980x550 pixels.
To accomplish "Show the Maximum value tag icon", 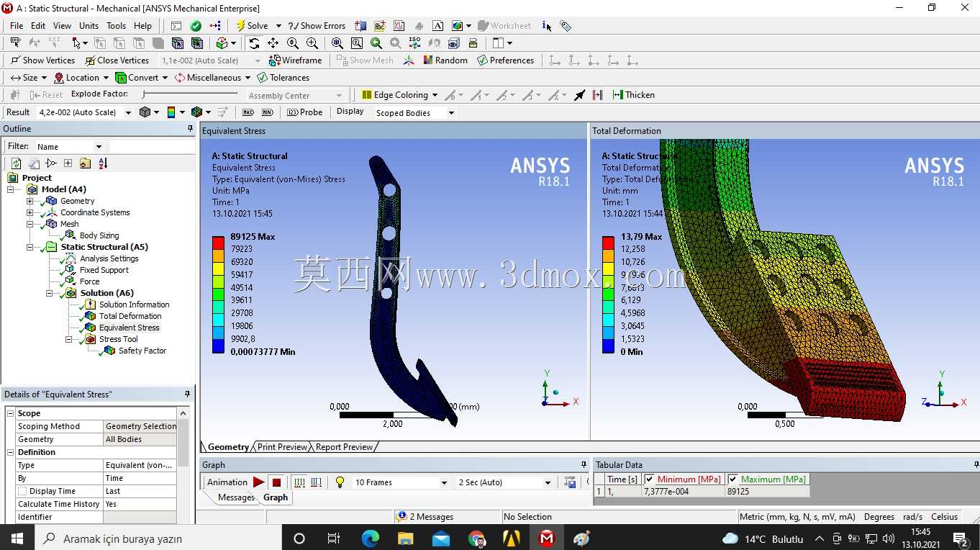I will pyautogui.click(x=248, y=112).
